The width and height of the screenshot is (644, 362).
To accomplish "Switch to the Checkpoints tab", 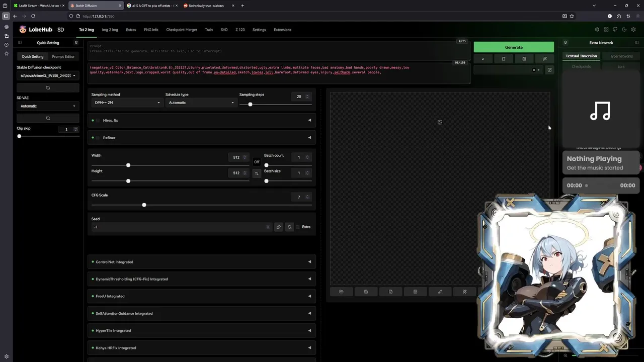I will (581, 66).
